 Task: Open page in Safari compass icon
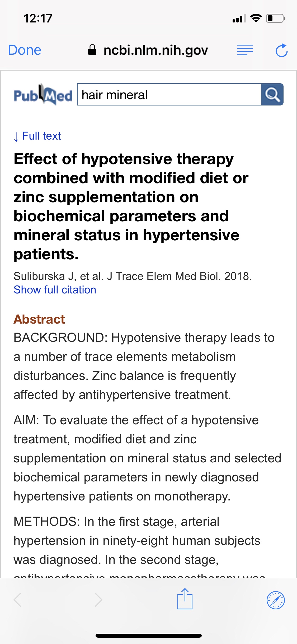coord(276,600)
